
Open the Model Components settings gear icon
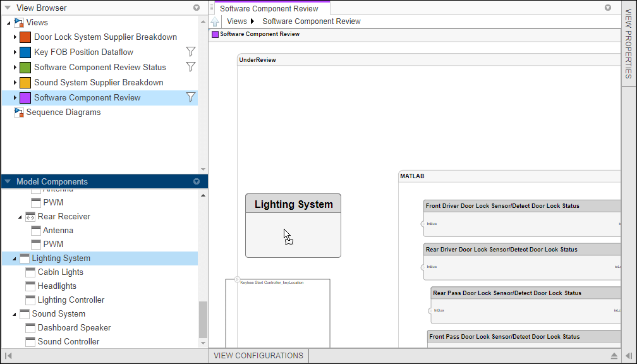point(196,181)
